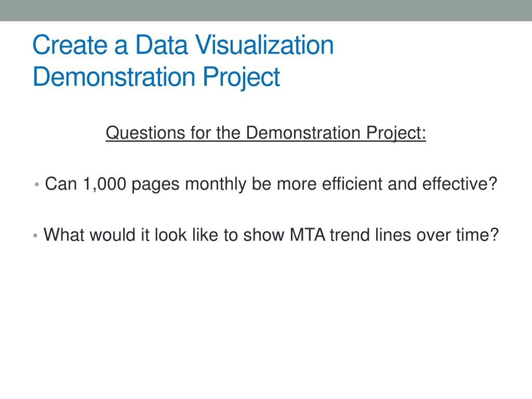Select the word 'Visualization' in the title

264,45
